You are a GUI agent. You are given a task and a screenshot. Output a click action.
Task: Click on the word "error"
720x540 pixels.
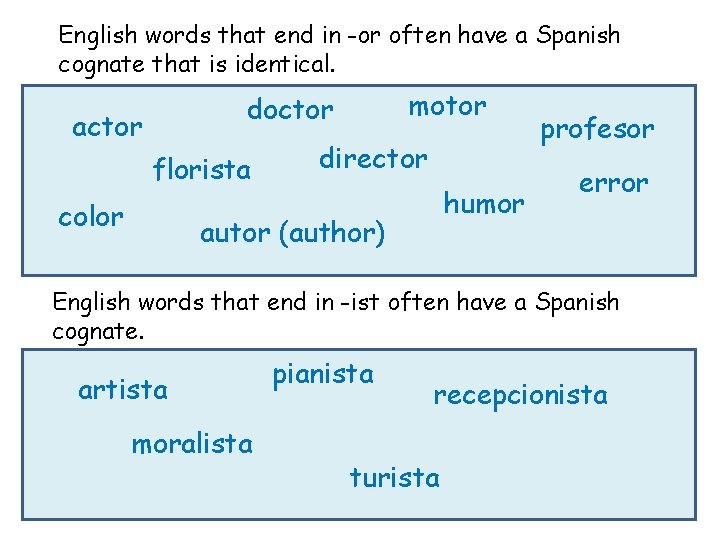614,183
